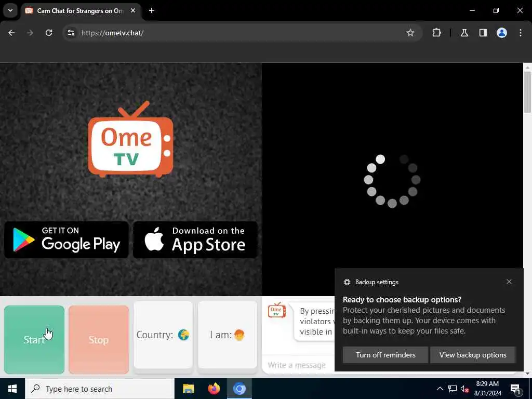Open File Explorer from taskbar
The height and width of the screenshot is (399, 532).
(x=188, y=389)
